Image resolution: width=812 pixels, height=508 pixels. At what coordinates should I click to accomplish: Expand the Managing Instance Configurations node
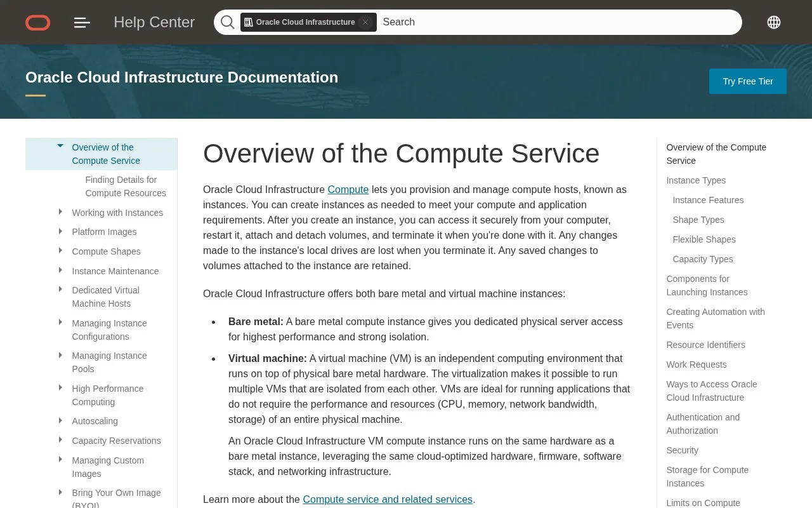pos(60,323)
